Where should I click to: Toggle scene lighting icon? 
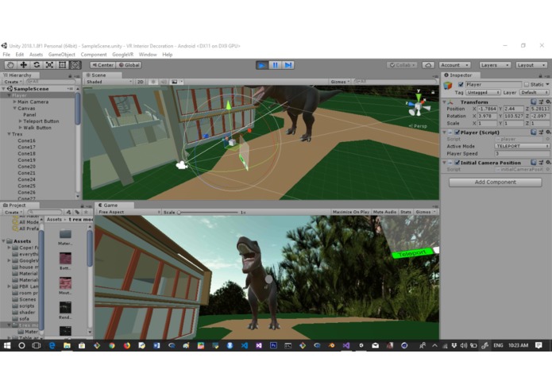point(152,82)
